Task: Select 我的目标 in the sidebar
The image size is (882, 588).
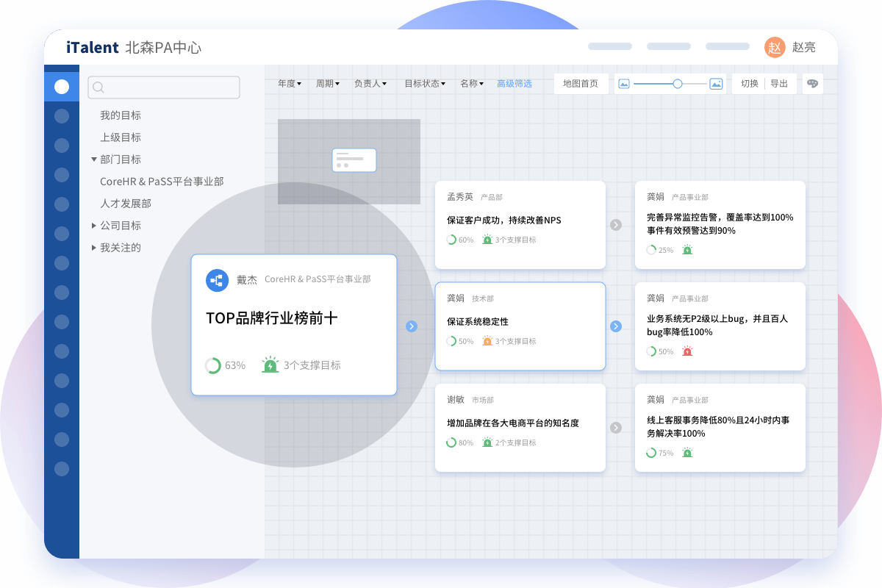Action: (120, 115)
